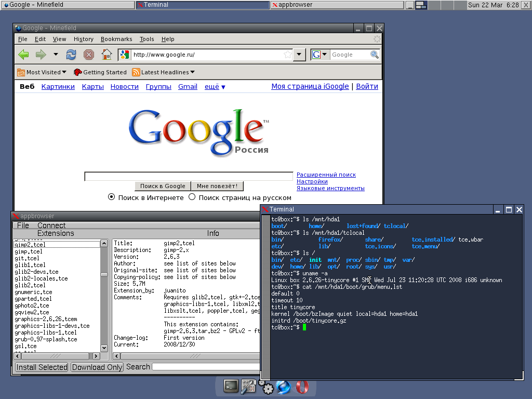This screenshot has width=532, height=399.
Task: Open the Bookmarks menu
Action: 116,39
